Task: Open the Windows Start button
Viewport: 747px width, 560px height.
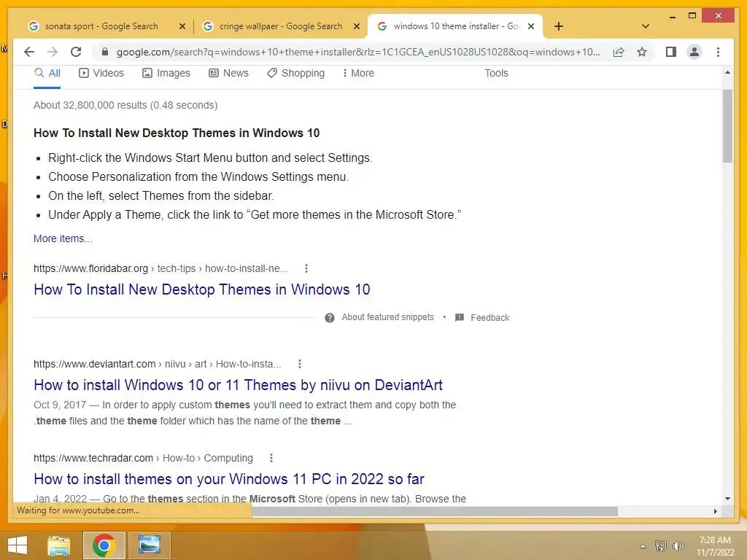Action: [18, 545]
